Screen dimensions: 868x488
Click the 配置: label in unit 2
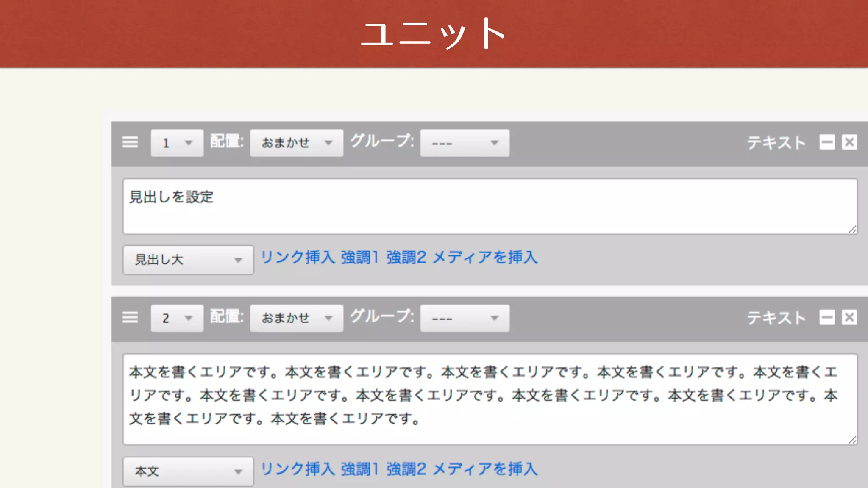point(227,316)
